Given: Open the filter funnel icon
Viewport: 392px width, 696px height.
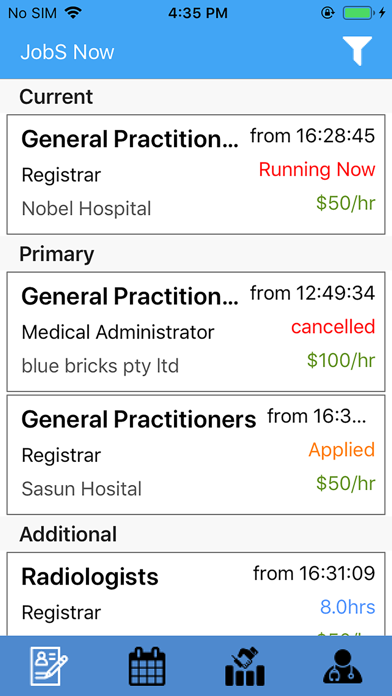Looking at the screenshot, I should (x=357, y=51).
